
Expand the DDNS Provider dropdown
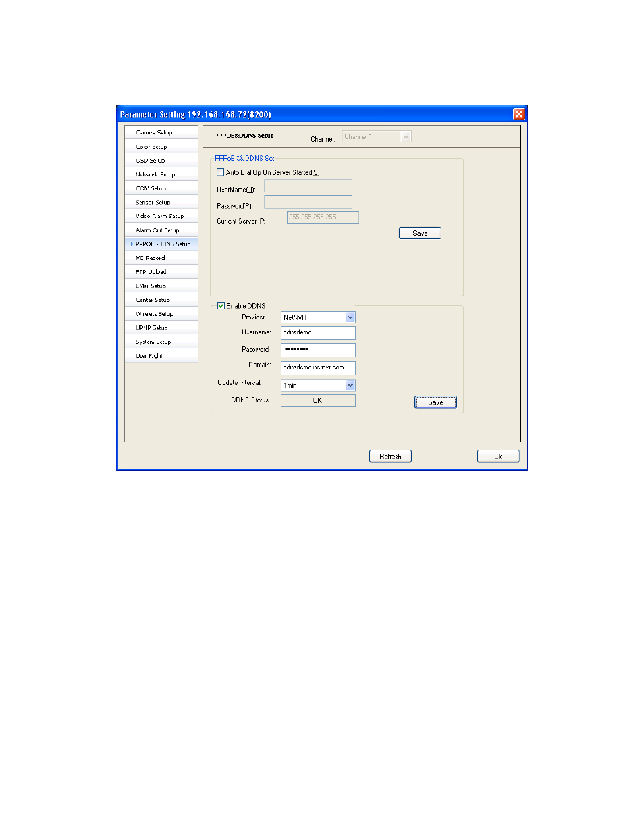[318, 317]
